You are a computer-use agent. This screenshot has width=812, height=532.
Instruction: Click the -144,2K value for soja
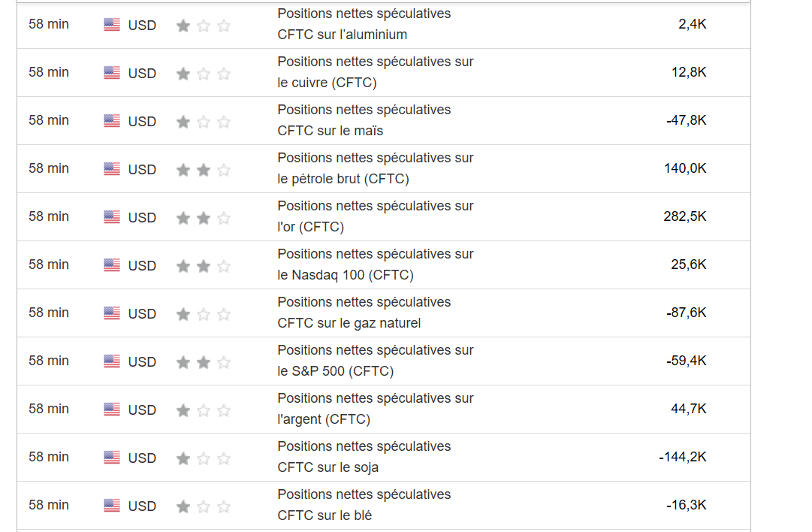[683, 457]
